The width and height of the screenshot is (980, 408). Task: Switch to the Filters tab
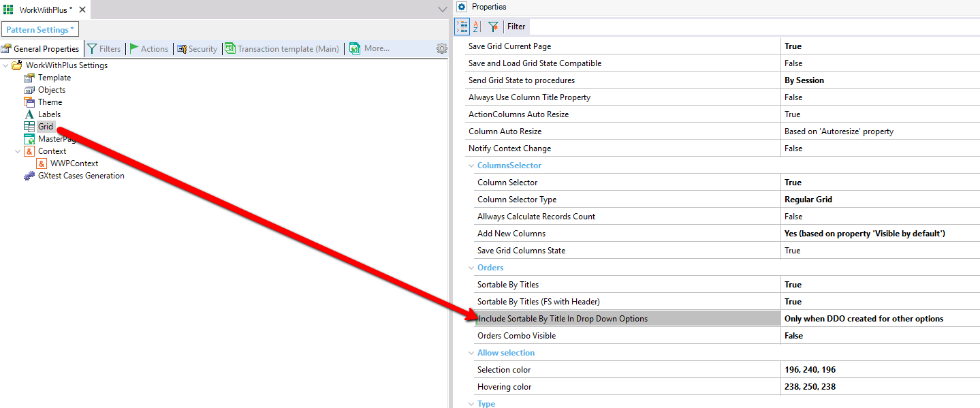(x=104, y=48)
